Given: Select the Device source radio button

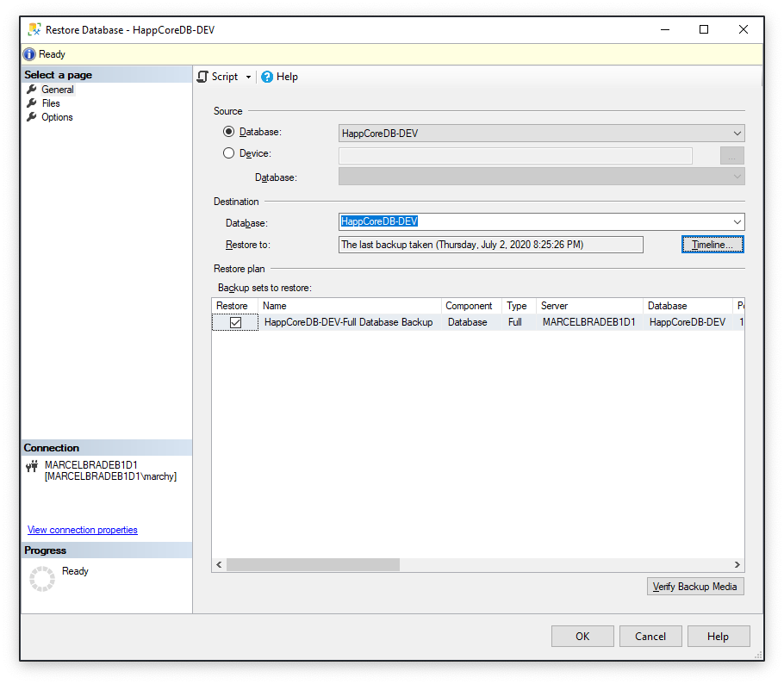Looking at the screenshot, I should click(x=227, y=153).
